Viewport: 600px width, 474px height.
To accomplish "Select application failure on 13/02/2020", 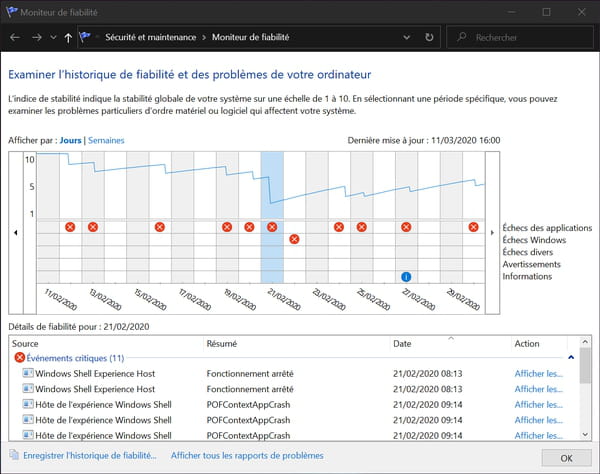I will (x=93, y=227).
